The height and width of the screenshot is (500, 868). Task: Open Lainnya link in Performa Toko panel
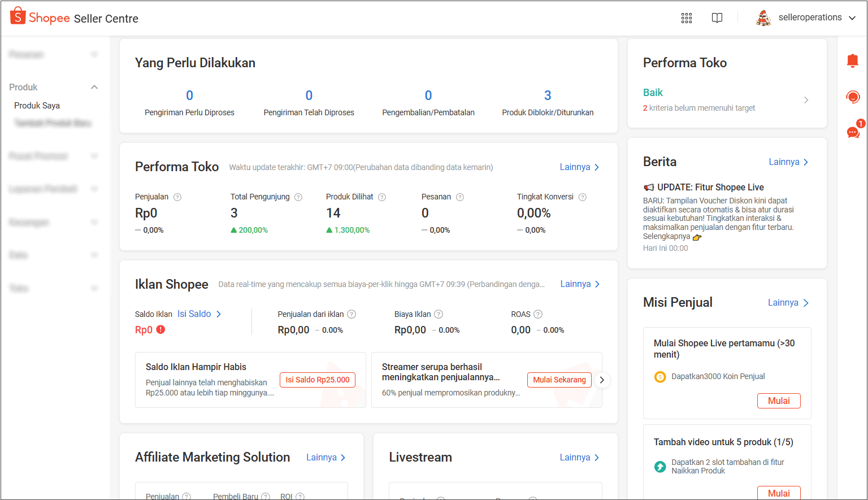coord(579,167)
